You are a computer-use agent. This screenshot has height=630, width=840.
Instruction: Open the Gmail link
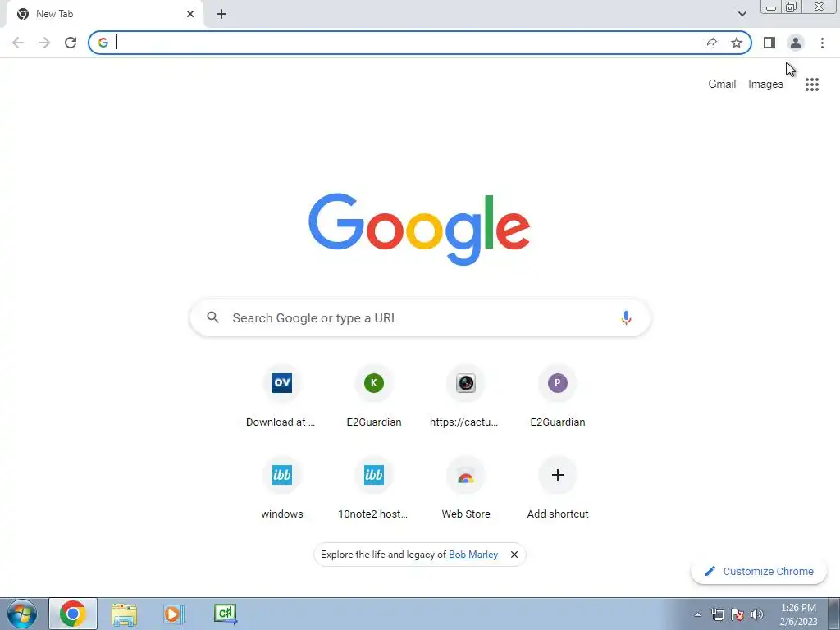(x=722, y=84)
